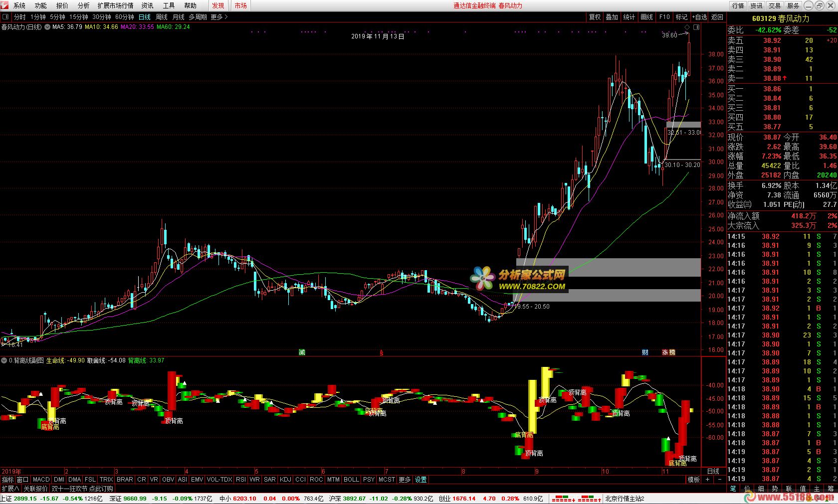
Task: Click the blue 财 marker under the chart
Action: 645,352
